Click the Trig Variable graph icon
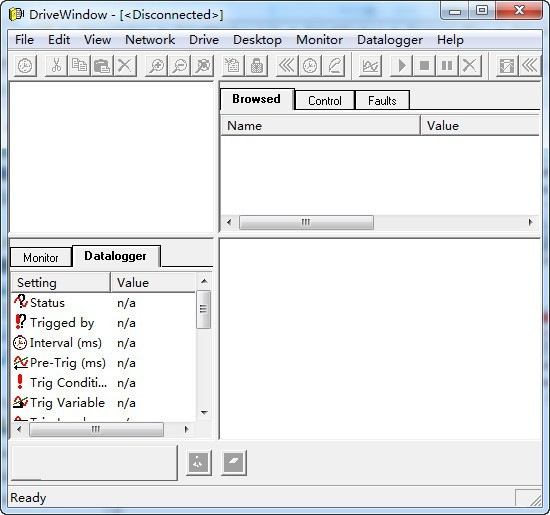 coord(21,402)
